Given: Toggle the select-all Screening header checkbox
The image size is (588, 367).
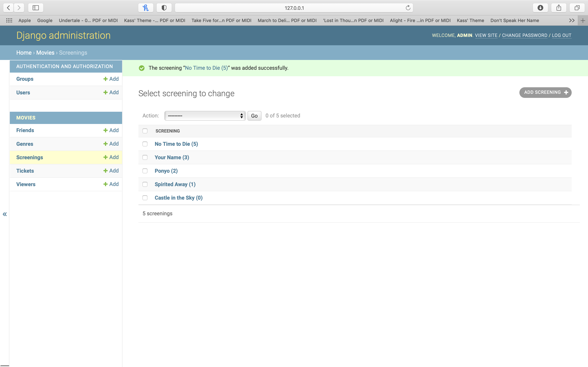Looking at the screenshot, I should (145, 131).
